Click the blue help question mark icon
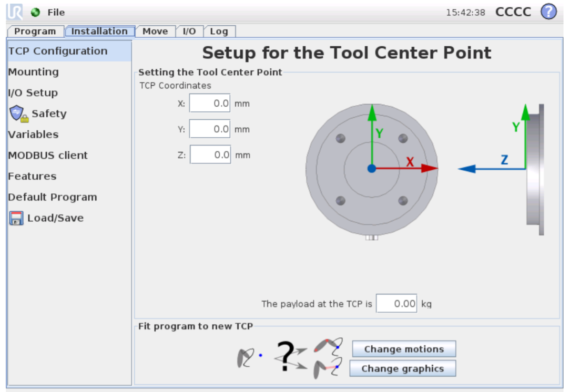The height and width of the screenshot is (392, 570). click(548, 12)
